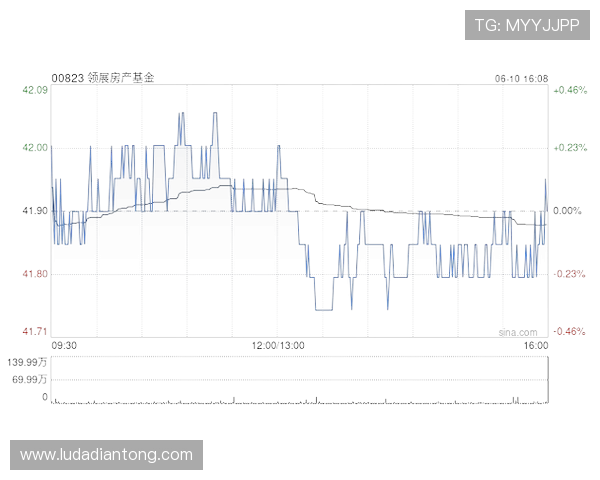Click the upper red label on left axis

click(x=34, y=272)
